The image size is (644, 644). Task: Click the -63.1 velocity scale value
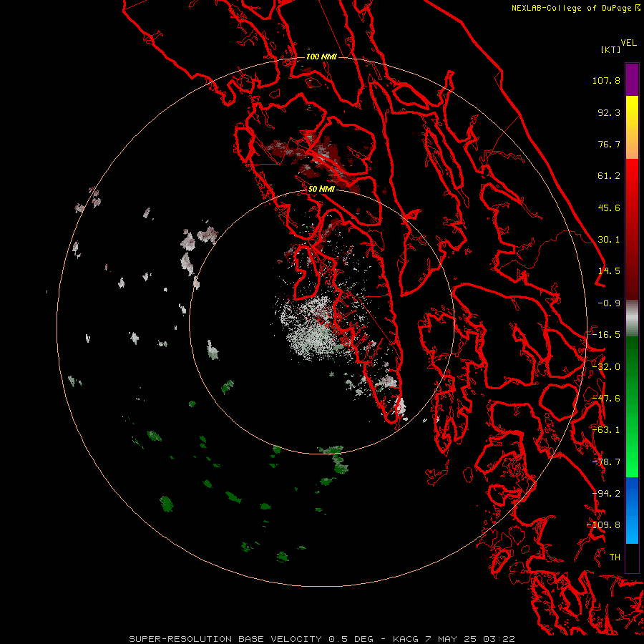(x=606, y=430)
